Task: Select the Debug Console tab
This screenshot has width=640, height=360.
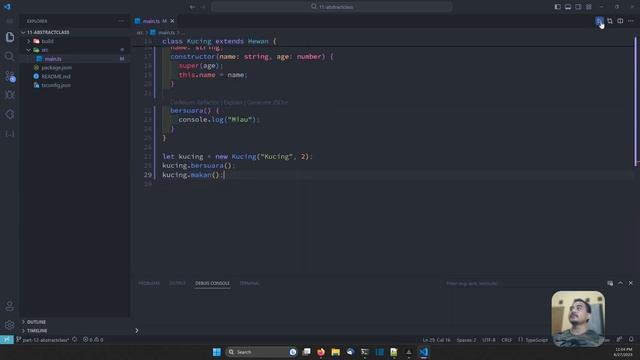Action: [x=212, y=283]
